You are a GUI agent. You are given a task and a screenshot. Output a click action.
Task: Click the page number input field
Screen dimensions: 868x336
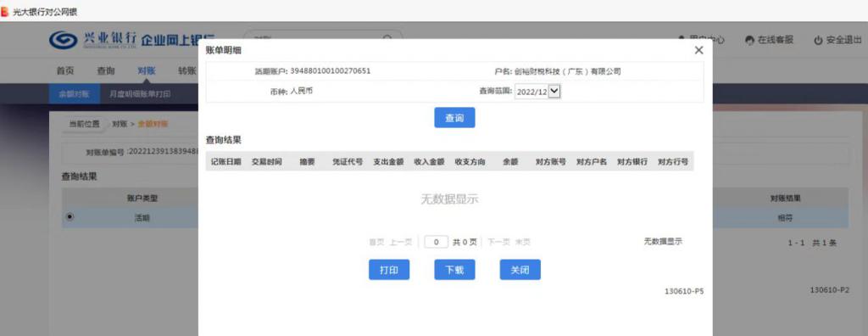click(437, 243)
